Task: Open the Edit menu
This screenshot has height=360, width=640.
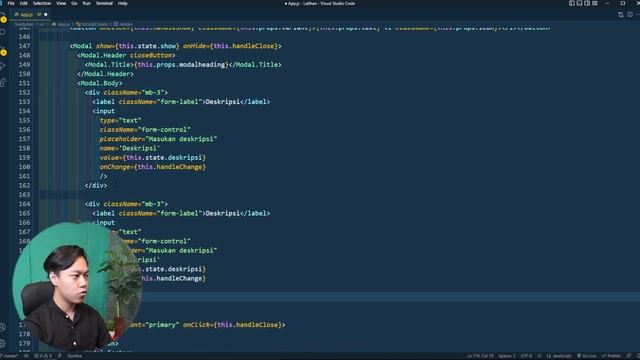Action: (24, 3)
